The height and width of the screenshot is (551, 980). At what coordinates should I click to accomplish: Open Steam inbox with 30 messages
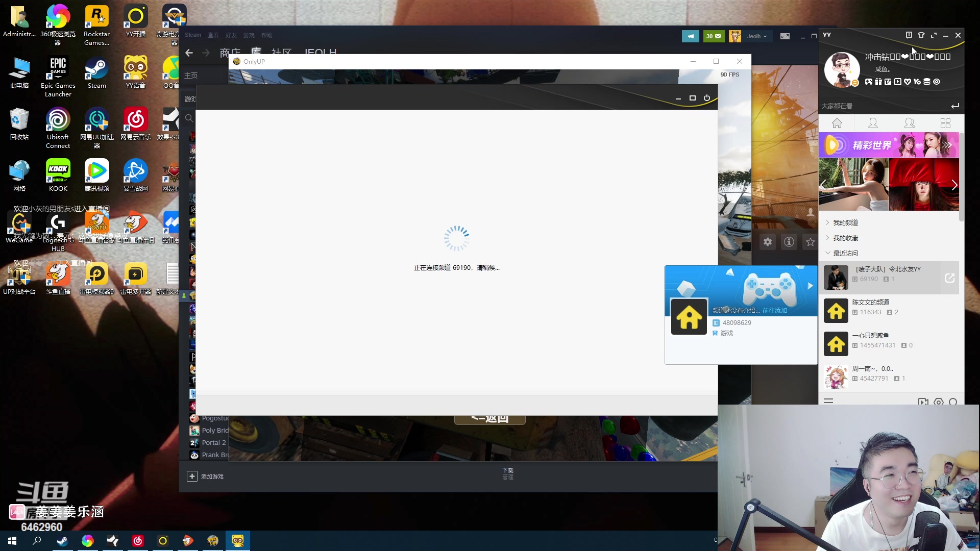[714, 36]
